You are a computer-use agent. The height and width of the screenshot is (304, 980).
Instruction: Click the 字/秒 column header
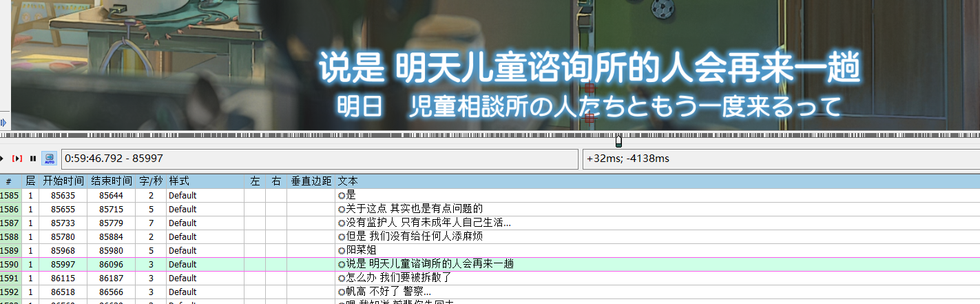coord(151,181)
